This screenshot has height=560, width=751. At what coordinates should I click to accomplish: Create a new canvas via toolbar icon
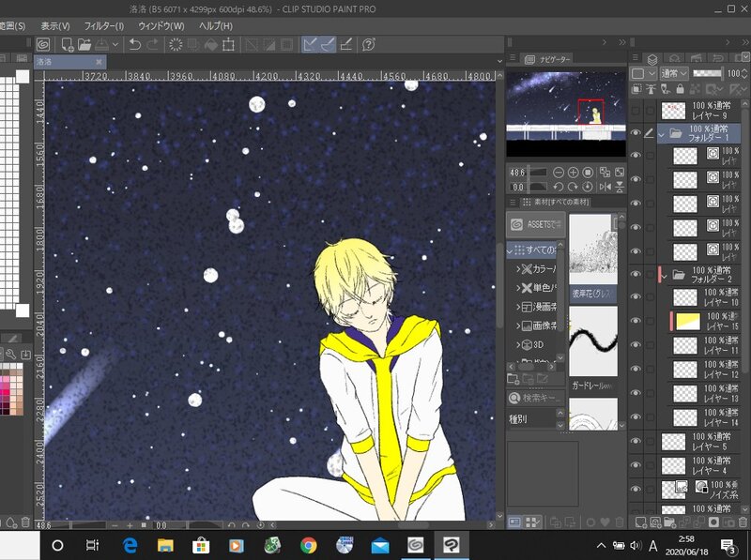pyautogui.click(x=68, y=45)
